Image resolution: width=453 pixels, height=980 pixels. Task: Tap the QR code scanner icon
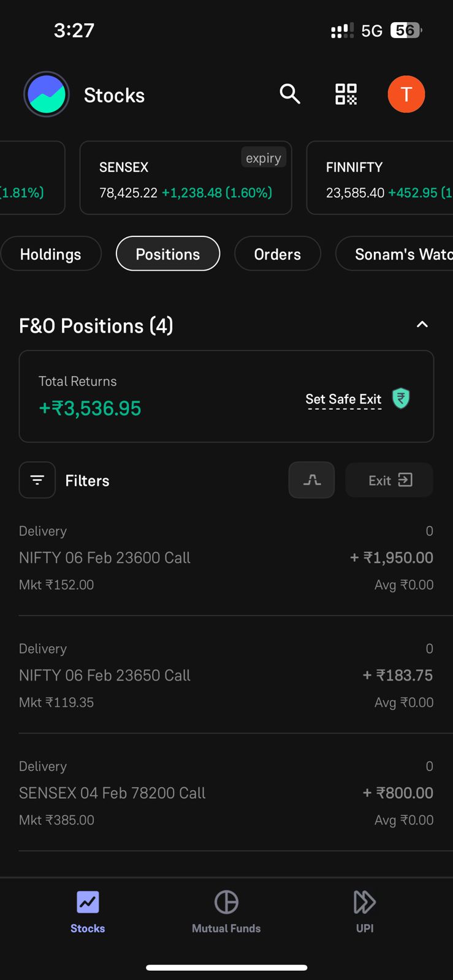pos(346,94)
